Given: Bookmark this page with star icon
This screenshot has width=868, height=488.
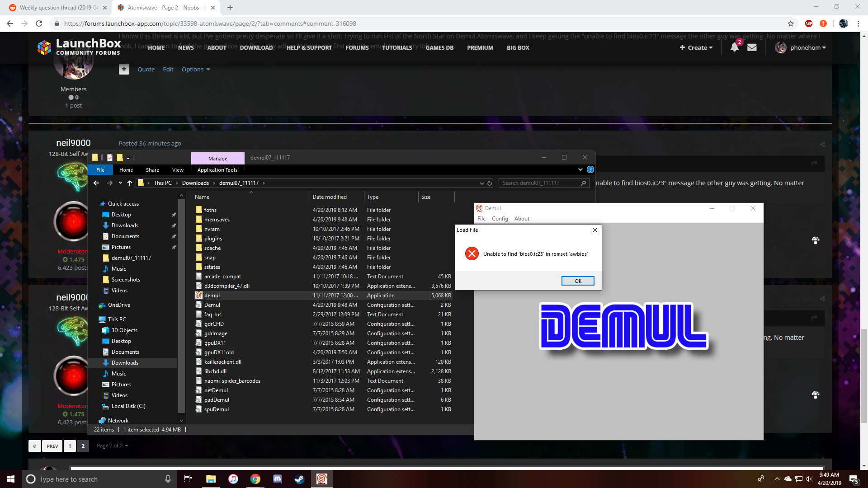Looking at the screenshot, I should [790, 23].
